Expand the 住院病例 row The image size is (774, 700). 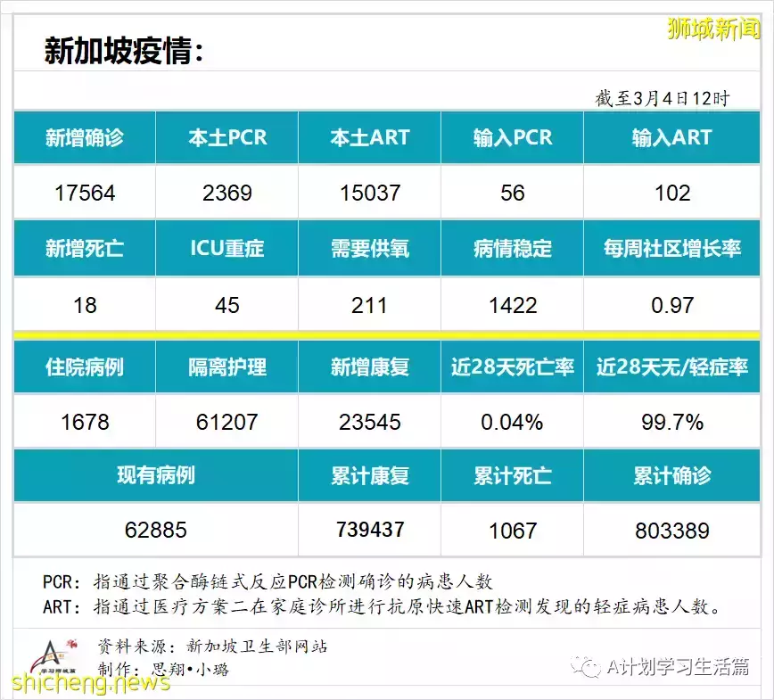(84, 366)
